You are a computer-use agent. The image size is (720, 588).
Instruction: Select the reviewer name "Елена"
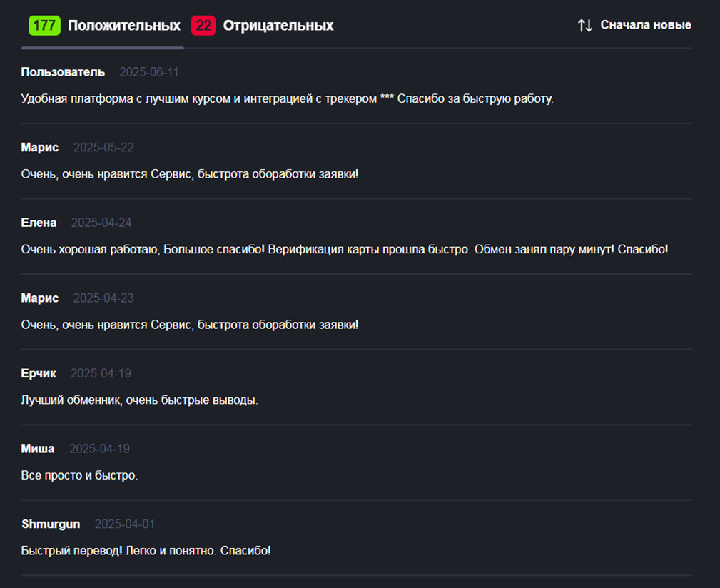[x=39, y=223]
